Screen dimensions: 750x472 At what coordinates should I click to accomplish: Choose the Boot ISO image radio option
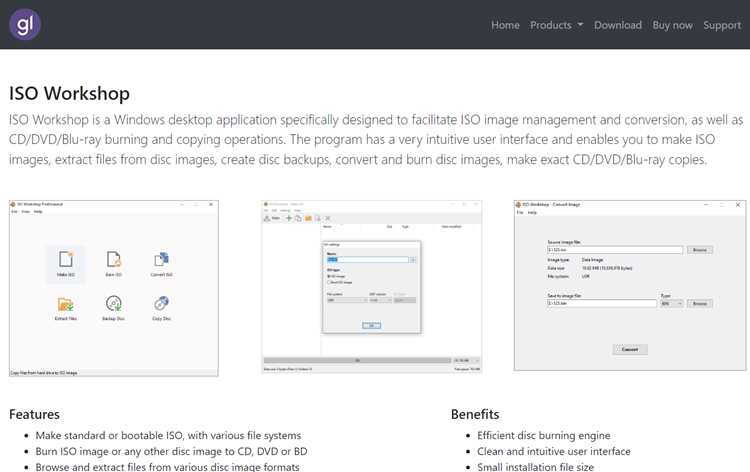(340, 282)
